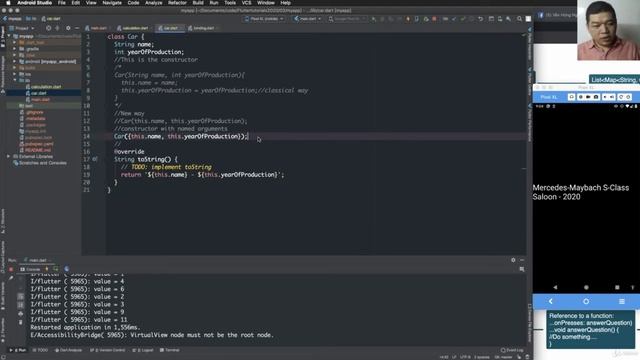640x360 pixels.
Task: Open the Flutter Inspector side tab
Action: pyautogui.click(x=530, y=43)
